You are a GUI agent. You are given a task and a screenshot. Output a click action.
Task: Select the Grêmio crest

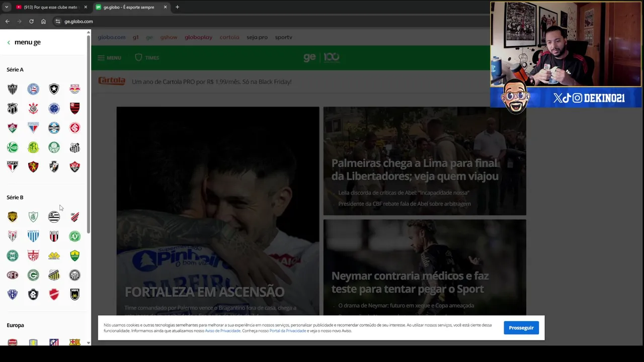54,128
